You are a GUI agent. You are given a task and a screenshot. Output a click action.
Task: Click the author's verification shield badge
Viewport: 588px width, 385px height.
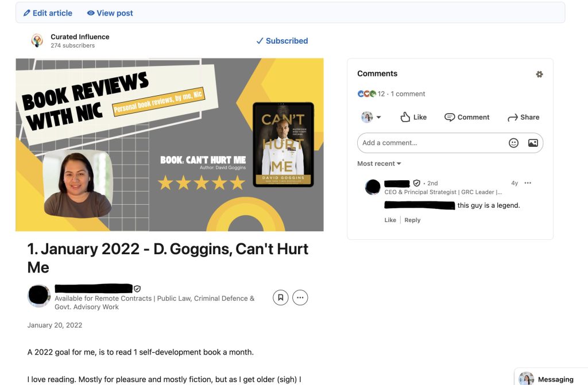pyautogui.click(x=137, y=289)
